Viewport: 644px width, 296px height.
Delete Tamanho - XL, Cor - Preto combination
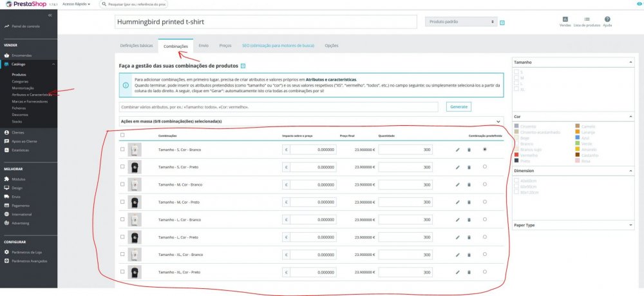469,272
